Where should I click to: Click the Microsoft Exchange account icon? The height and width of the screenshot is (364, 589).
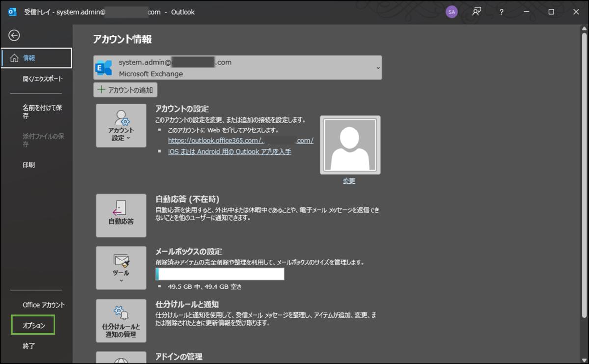click(x=104, y=68)
